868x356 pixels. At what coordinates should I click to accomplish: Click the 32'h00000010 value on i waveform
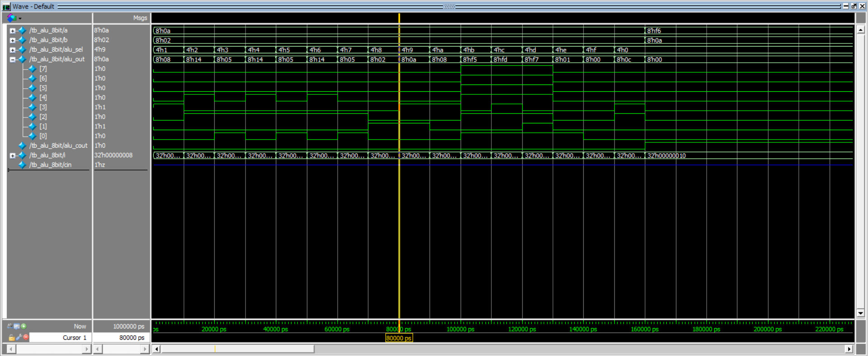click(666, 156)
